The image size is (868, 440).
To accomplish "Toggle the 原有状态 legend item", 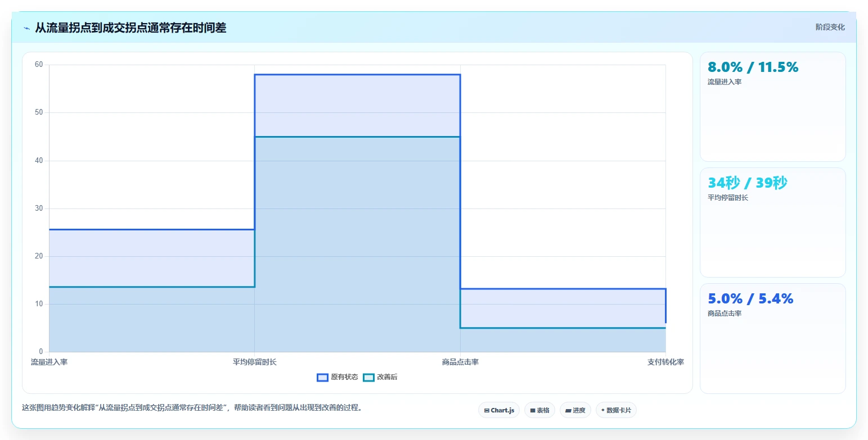I will click(338, 377).
